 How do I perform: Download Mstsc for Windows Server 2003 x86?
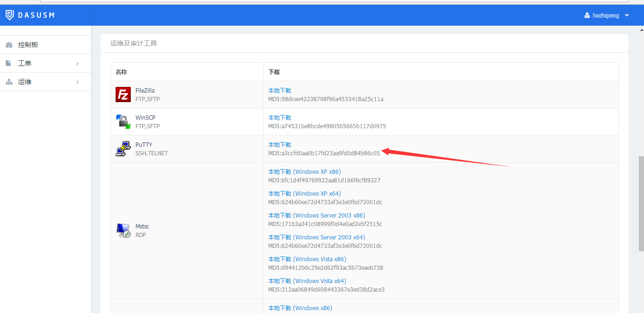[x=317, y=215]
